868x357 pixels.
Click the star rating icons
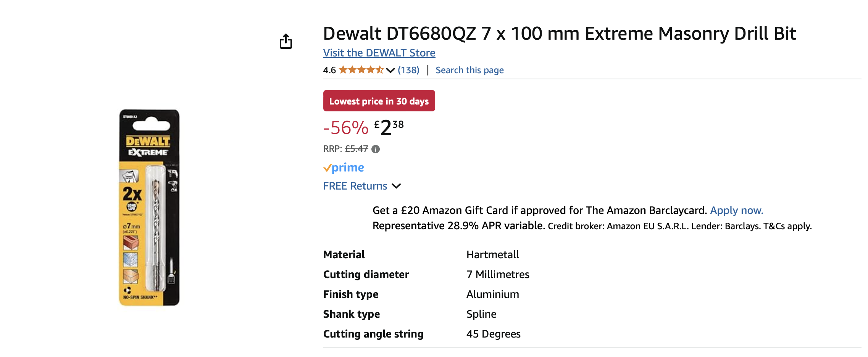coord(361,70)
